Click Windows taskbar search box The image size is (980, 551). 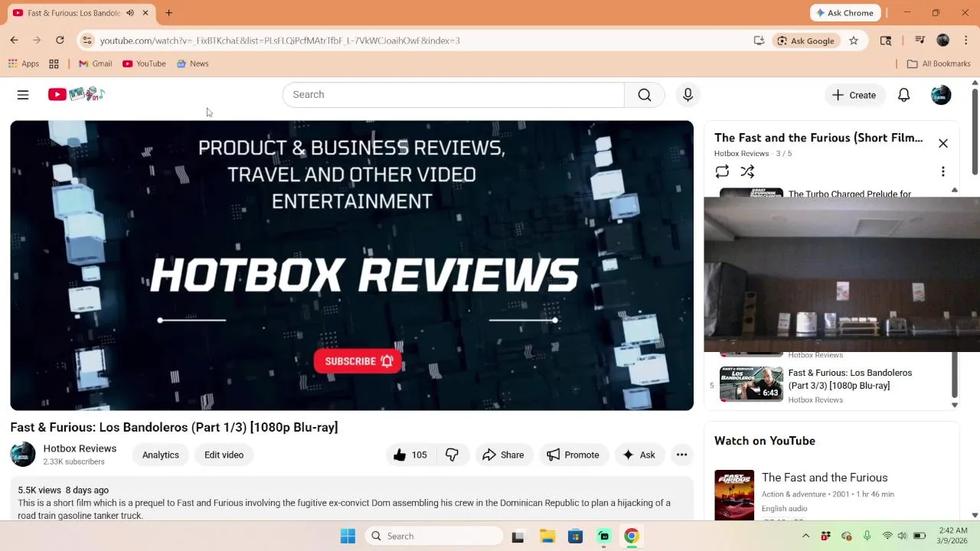433,536
